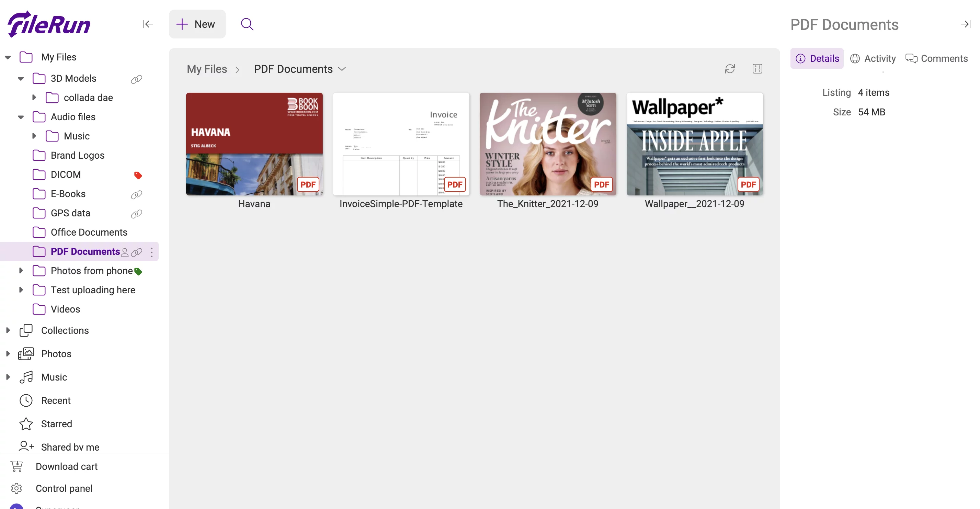Click the green tag on Photos from phone

pos(138,271)
